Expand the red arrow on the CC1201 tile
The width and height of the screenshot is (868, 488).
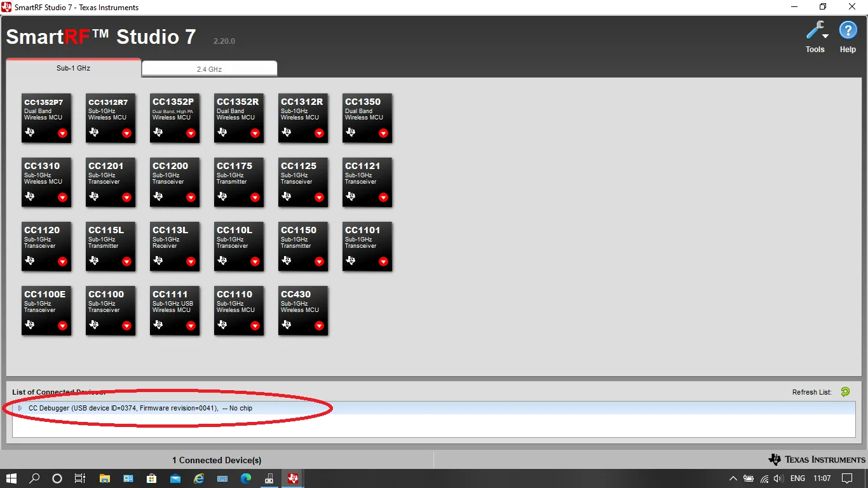pos(126,198)
